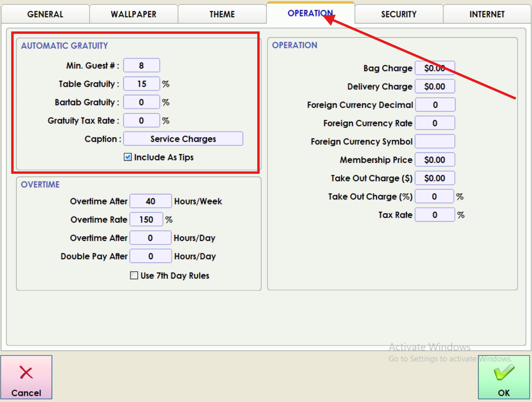
Task: Select the Delivery Charge field
Action: coord(435,86)
